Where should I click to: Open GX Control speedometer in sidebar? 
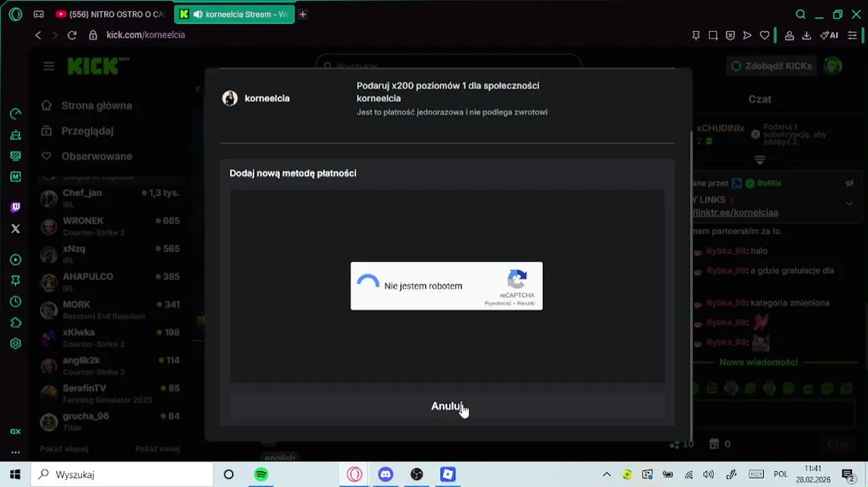pos(16,114)
